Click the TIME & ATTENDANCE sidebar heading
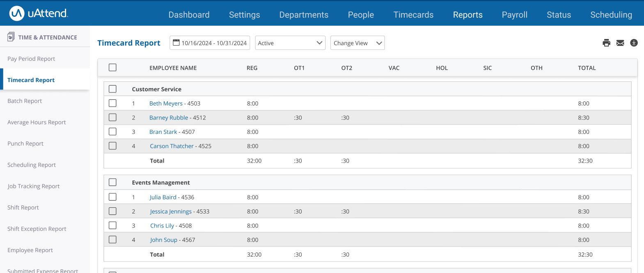 tap(48, 37)
